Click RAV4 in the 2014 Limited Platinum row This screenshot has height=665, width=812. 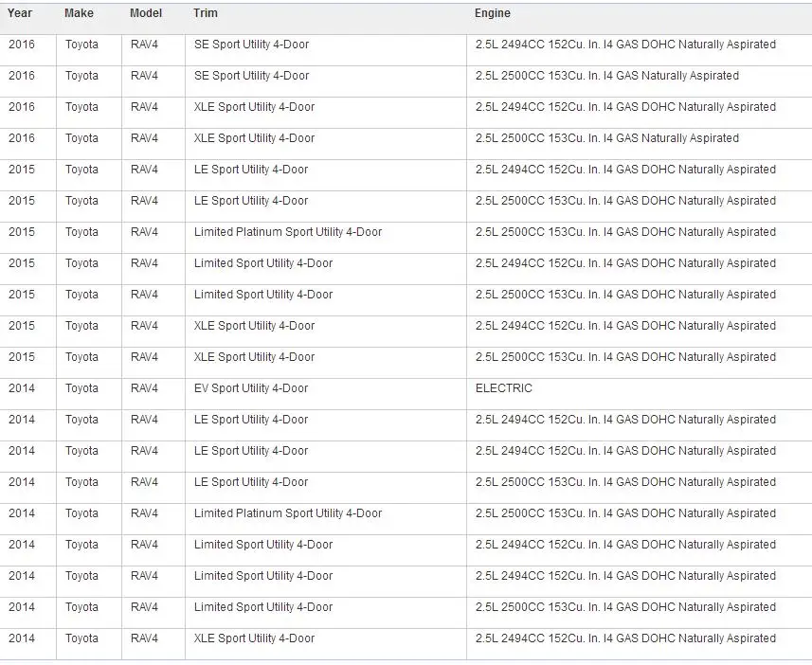coord(144,512)
